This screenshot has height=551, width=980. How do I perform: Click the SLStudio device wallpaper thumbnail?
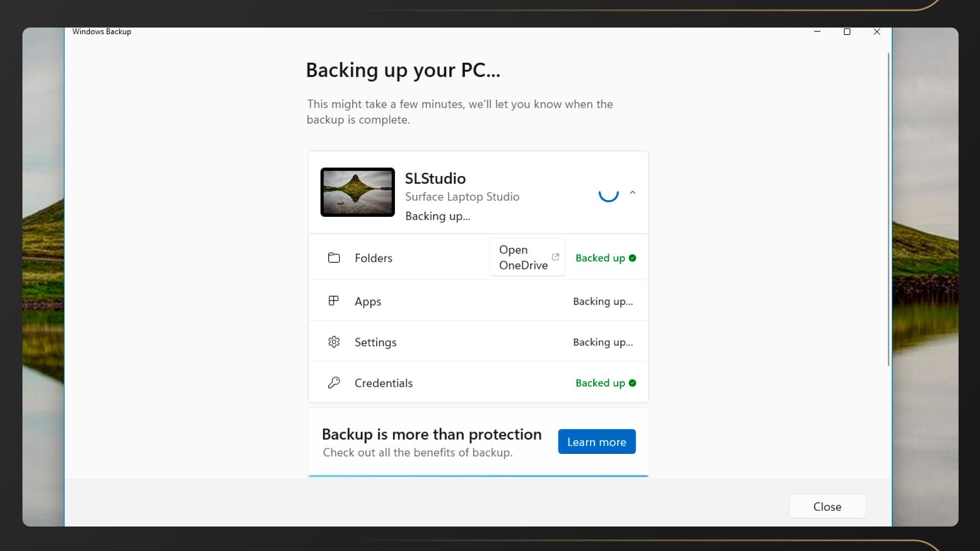357,192
